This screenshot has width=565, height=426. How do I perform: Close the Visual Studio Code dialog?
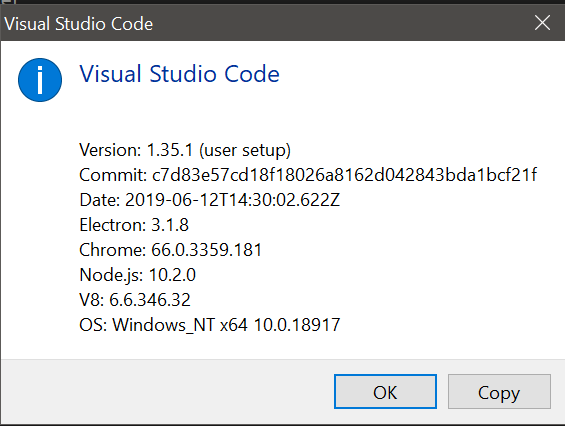[542, 23]
